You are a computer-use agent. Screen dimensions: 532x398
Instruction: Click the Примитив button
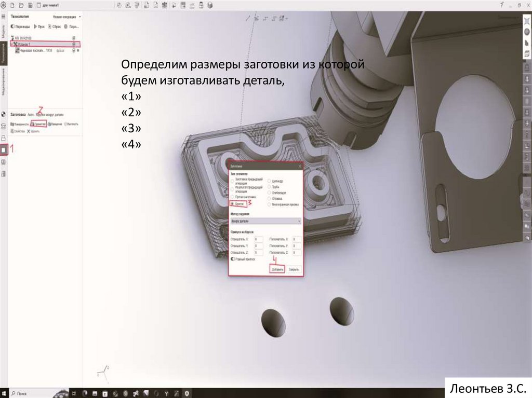point(38,124)
